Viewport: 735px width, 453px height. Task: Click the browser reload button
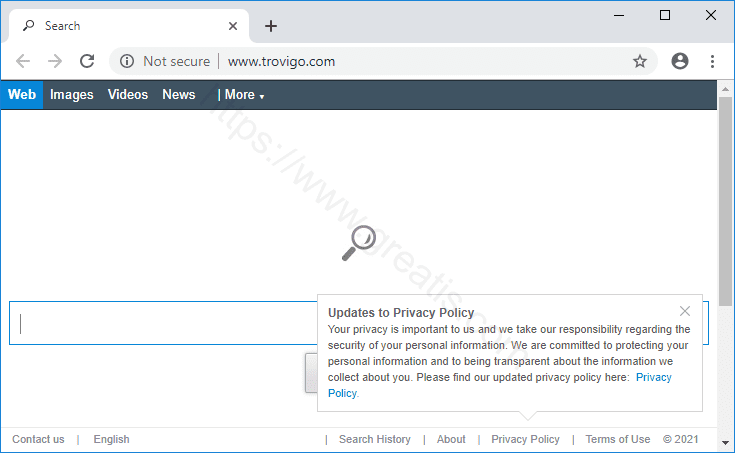pos(87,61)
